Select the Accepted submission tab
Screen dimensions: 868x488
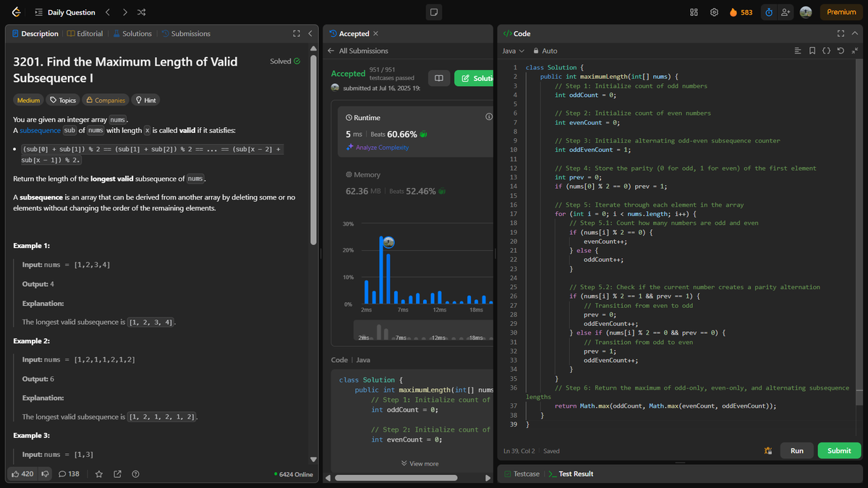[x=349, y=34]
